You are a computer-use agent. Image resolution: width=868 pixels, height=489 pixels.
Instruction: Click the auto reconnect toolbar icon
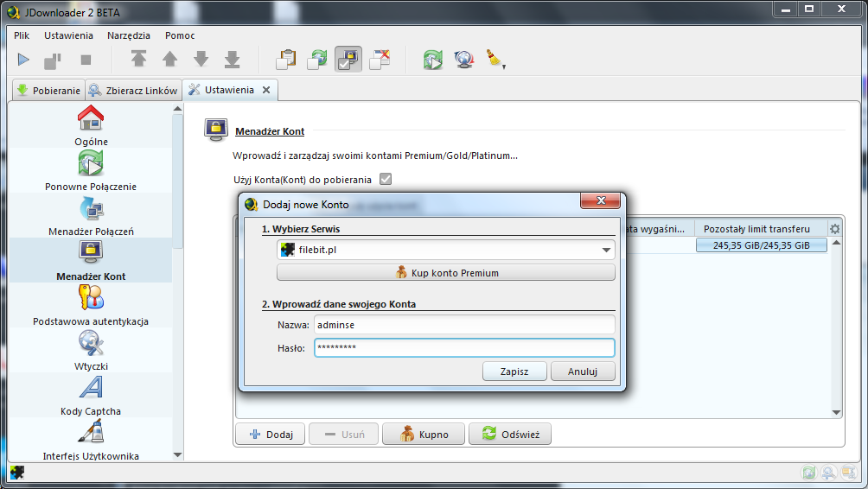click(317, 60)
